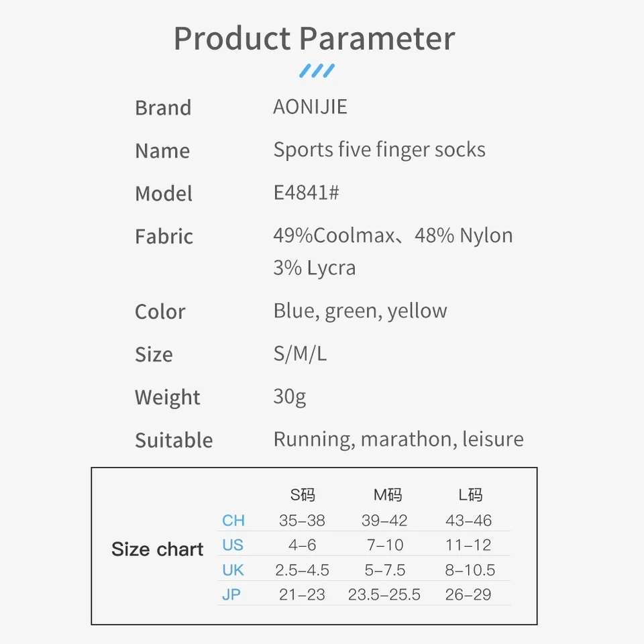Click the M码 column header
644x644 pixels.
(387, 495)
